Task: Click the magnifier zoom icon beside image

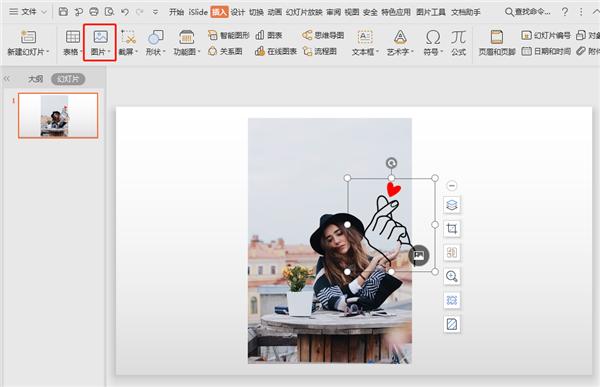Action: tap(452, 276)
